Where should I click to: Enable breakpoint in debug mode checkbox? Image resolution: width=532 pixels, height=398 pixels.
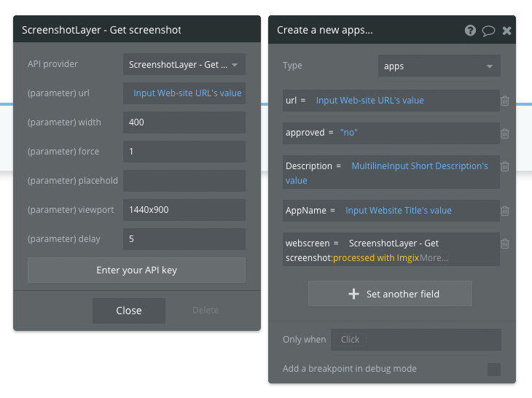click(x=493, y=370)
